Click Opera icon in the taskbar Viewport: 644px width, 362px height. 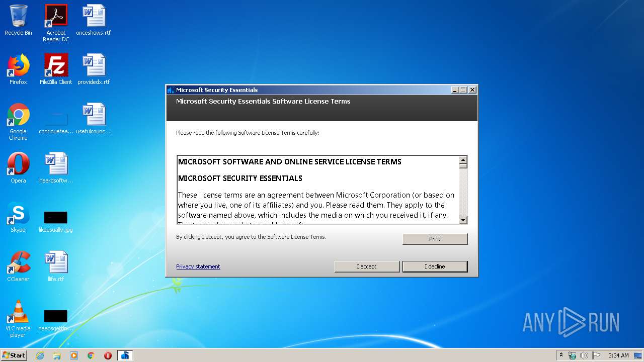tap(108, 355)
